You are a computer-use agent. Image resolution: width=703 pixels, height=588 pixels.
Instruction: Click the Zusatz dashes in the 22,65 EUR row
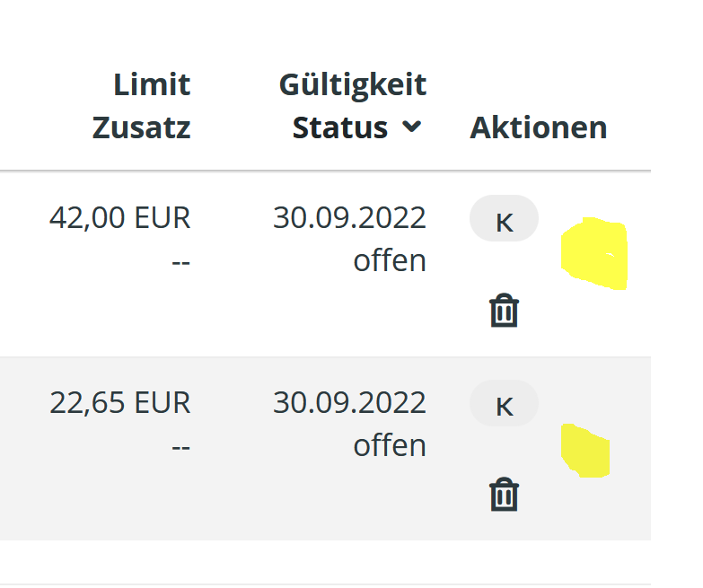[180, 445]
